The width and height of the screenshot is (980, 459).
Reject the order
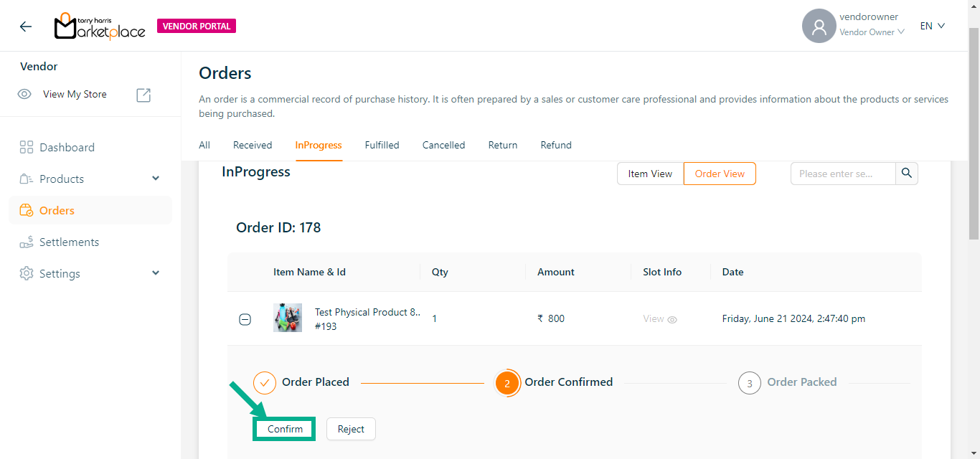351,429
